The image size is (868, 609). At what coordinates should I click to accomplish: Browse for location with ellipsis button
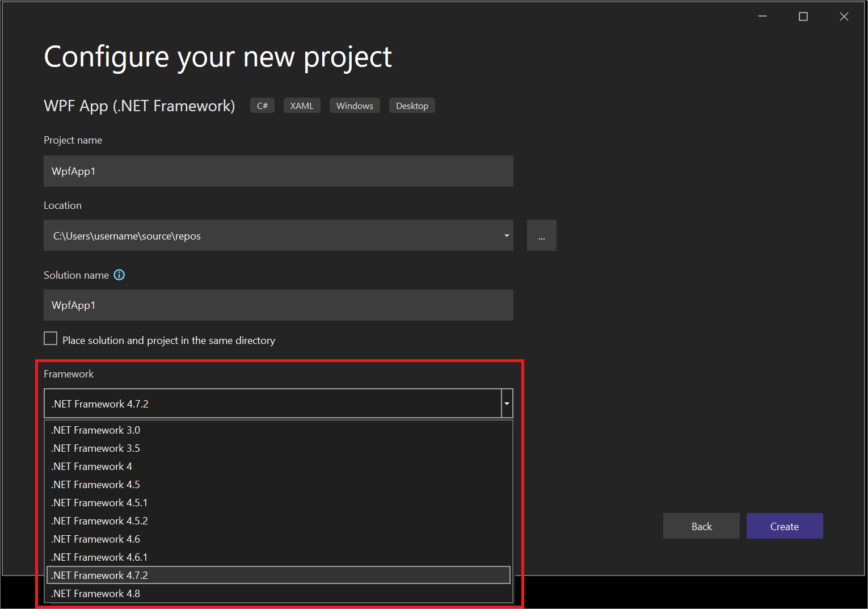point(542,236)
